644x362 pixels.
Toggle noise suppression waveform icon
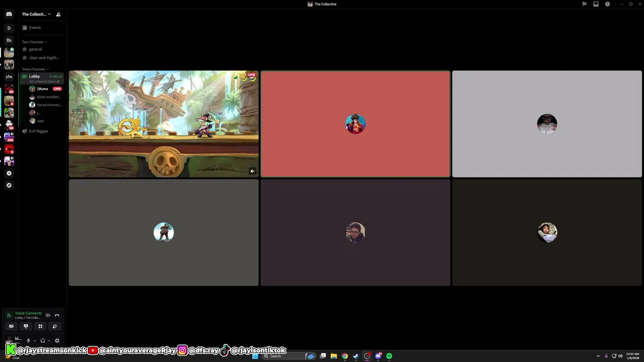coord(48,315)
